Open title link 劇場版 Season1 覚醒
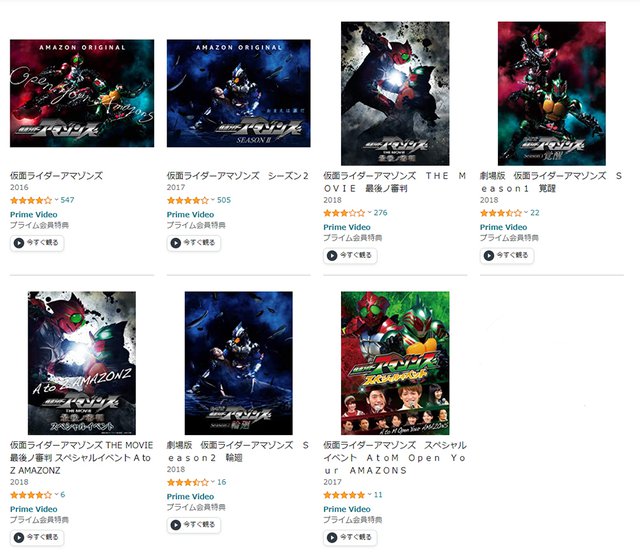 click(x=551, y=182)
